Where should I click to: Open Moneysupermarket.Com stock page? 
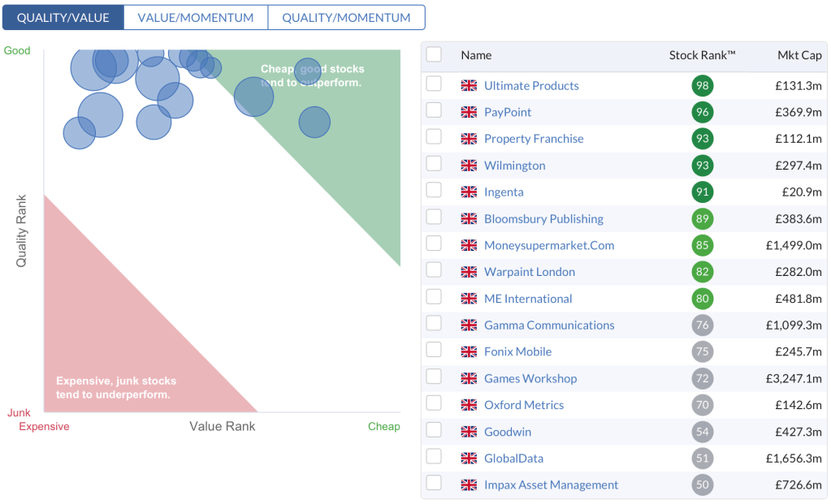549,245
